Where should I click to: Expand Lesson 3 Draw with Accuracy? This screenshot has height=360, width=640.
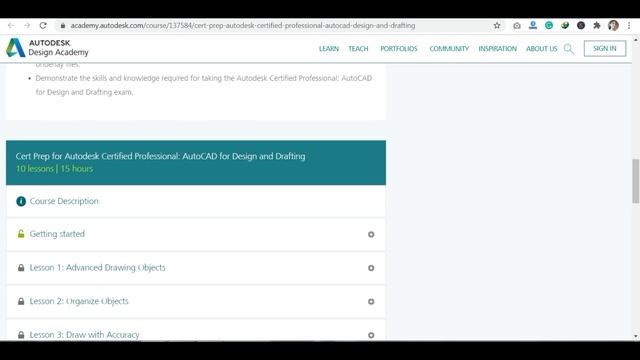(371, 335)
